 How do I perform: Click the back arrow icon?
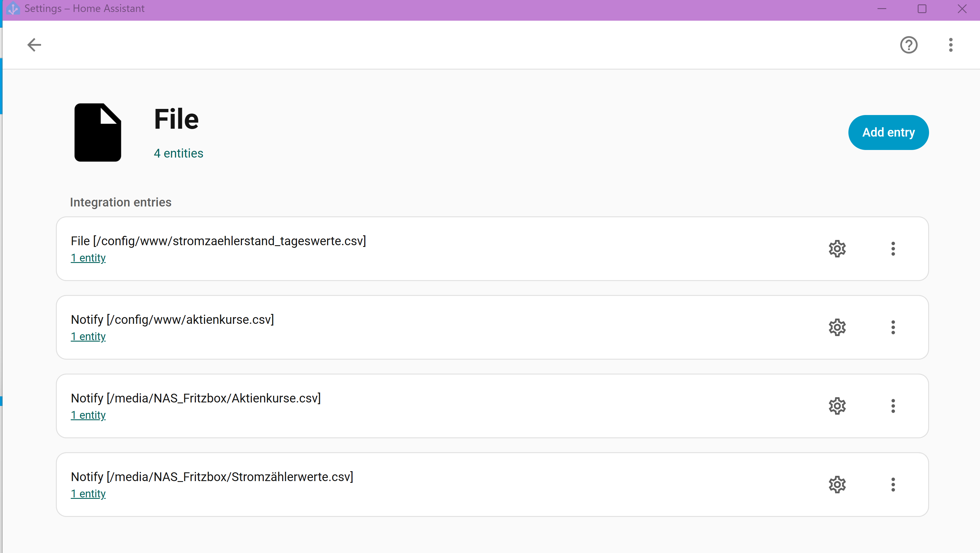tap(34, 45)
